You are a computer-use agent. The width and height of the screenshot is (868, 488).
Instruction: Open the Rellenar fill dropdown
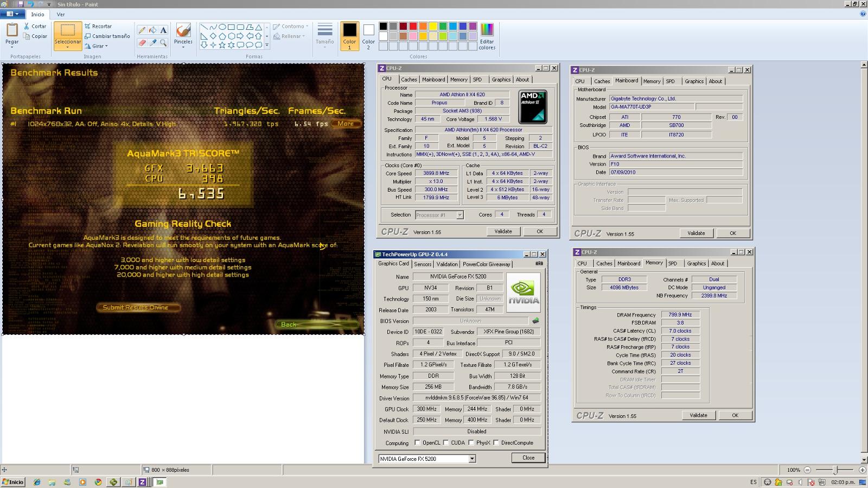pos(289,36)
